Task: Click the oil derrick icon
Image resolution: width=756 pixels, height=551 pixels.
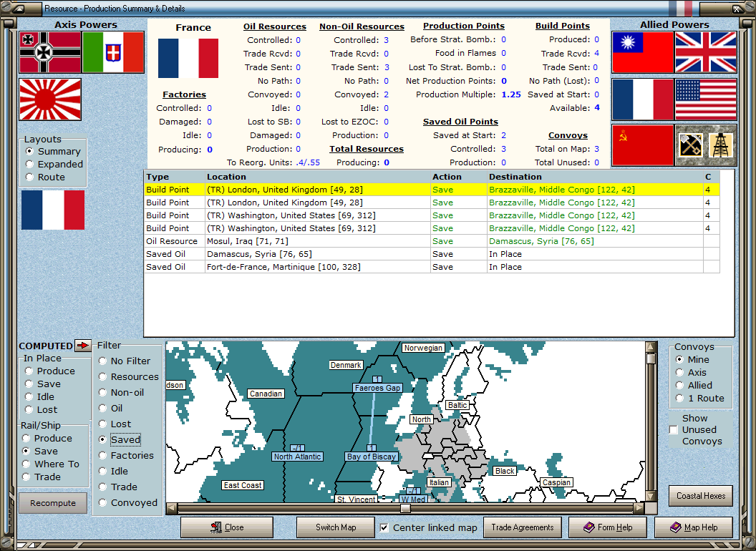Action: [x=722, y=145]
